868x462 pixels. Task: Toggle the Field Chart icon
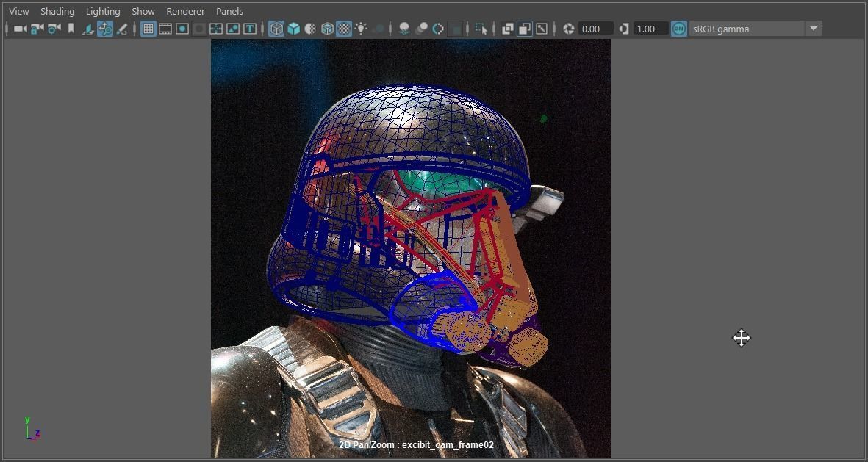click(216, 29)
